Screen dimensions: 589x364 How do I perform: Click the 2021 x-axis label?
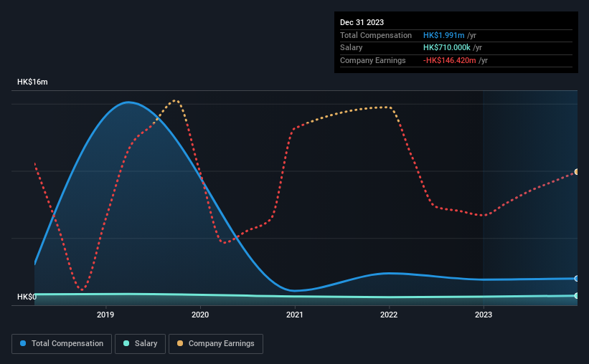[294, 315]
